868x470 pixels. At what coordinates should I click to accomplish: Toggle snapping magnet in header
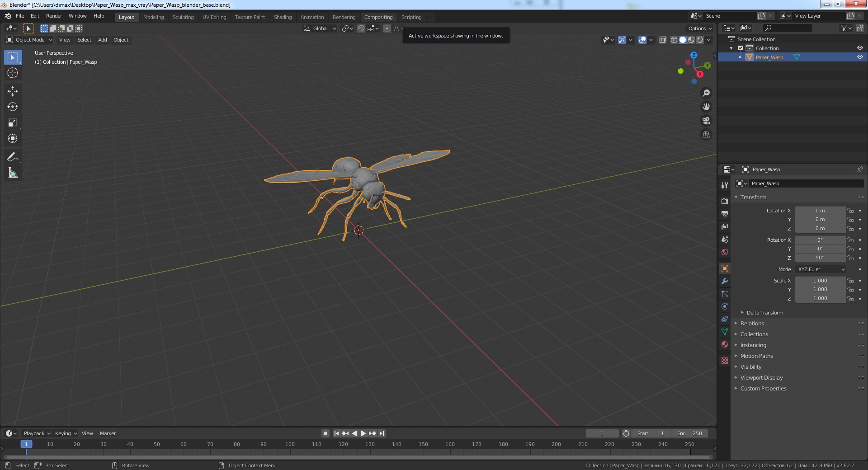pos(361,28)
